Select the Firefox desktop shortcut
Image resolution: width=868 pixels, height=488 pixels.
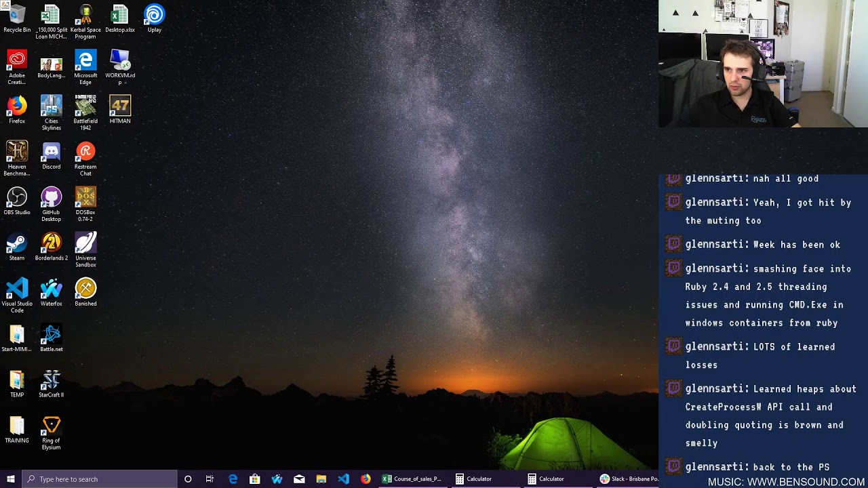[17, 110]
